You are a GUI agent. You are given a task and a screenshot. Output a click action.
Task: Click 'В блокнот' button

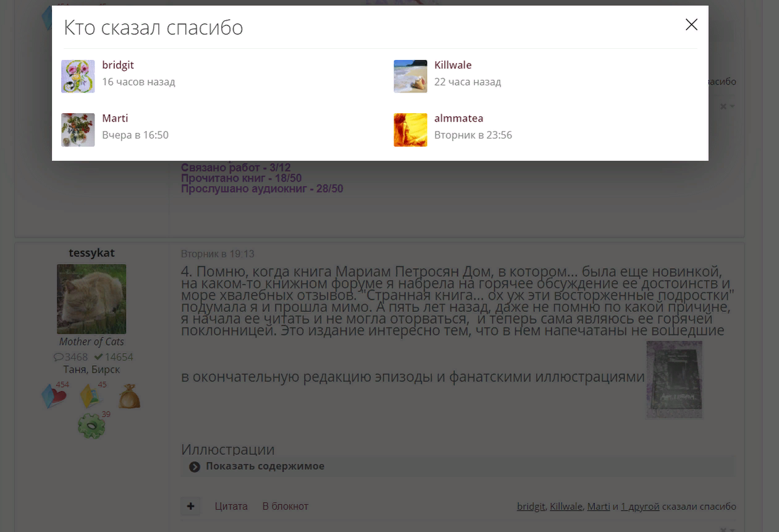tap(285, 507)
